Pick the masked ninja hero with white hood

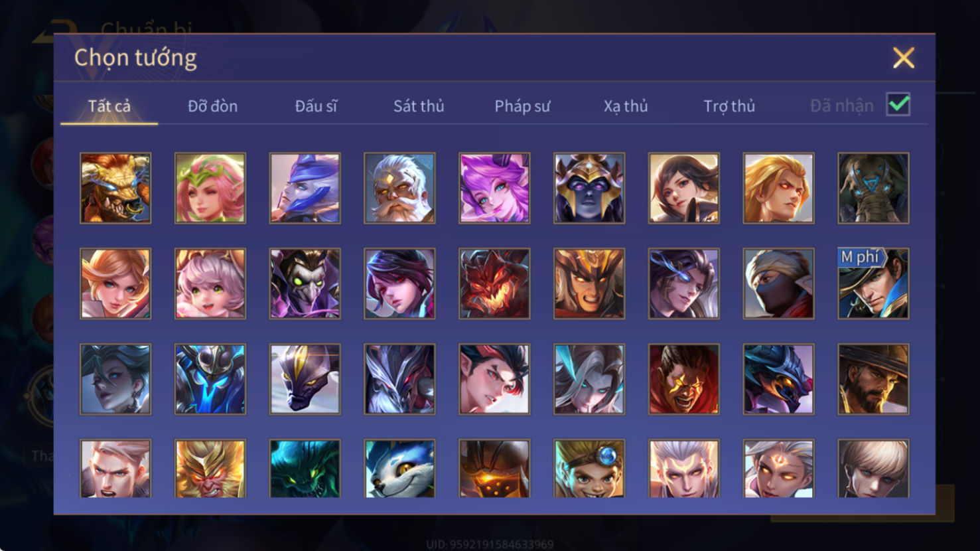pos(778,283)
